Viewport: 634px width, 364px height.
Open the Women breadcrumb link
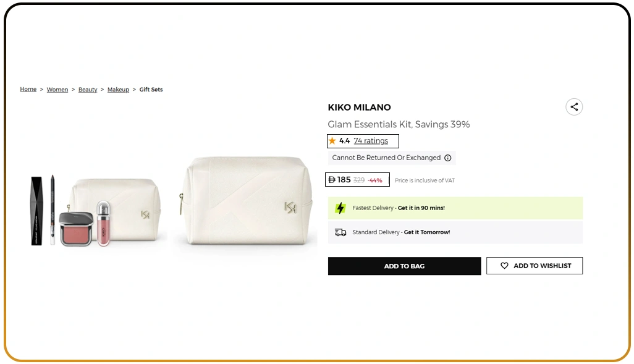57,89
